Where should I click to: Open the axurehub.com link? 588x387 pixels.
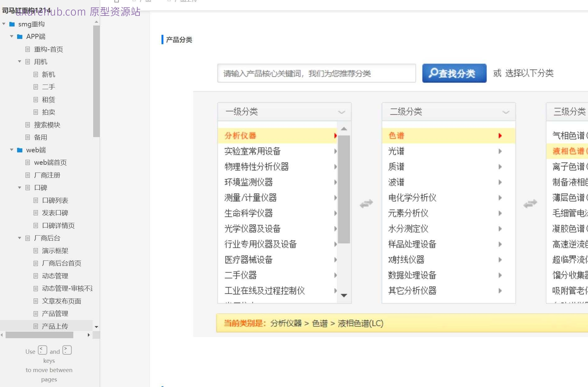tap(50, 12)
